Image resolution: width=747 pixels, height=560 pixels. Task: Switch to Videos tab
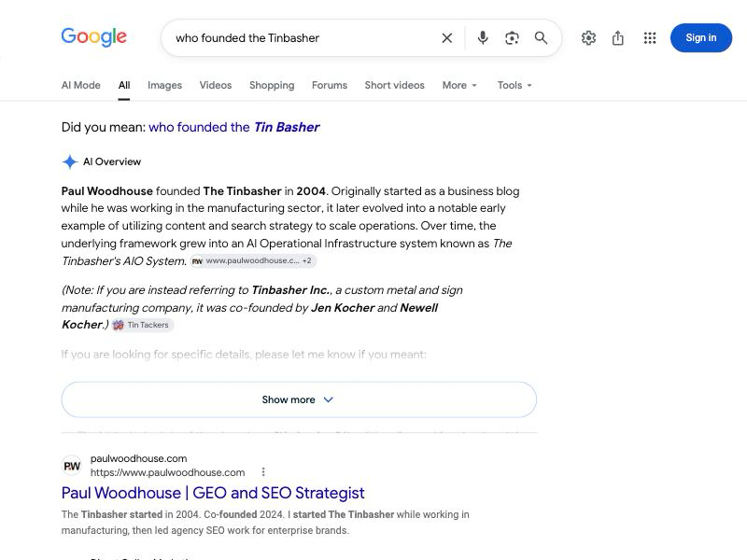click(216, 85)
